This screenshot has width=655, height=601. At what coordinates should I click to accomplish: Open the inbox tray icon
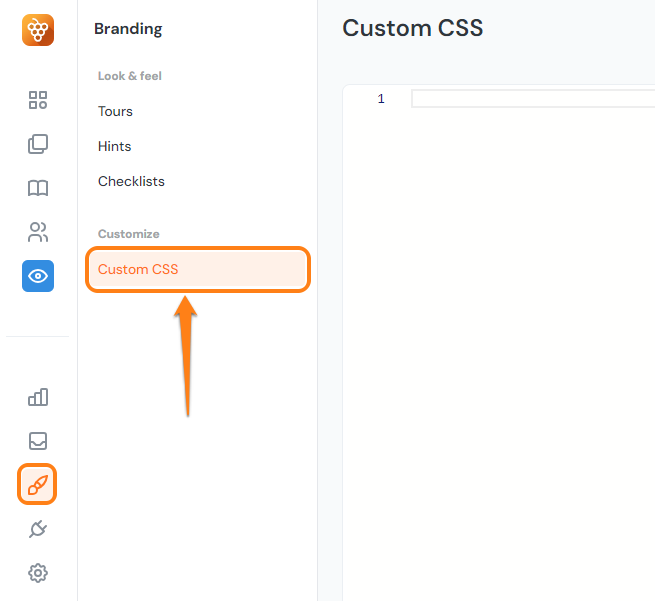[x=38, y=441]
